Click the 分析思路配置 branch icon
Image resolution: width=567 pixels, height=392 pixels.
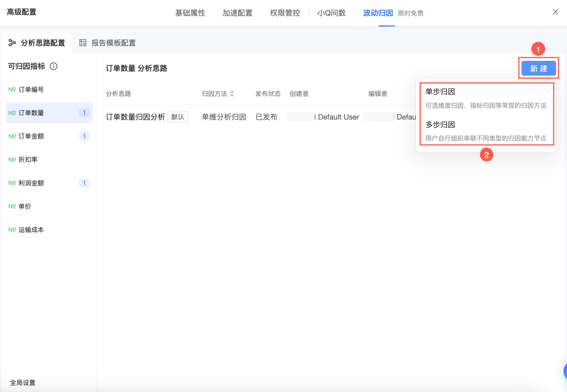click(x=12, y=43)
